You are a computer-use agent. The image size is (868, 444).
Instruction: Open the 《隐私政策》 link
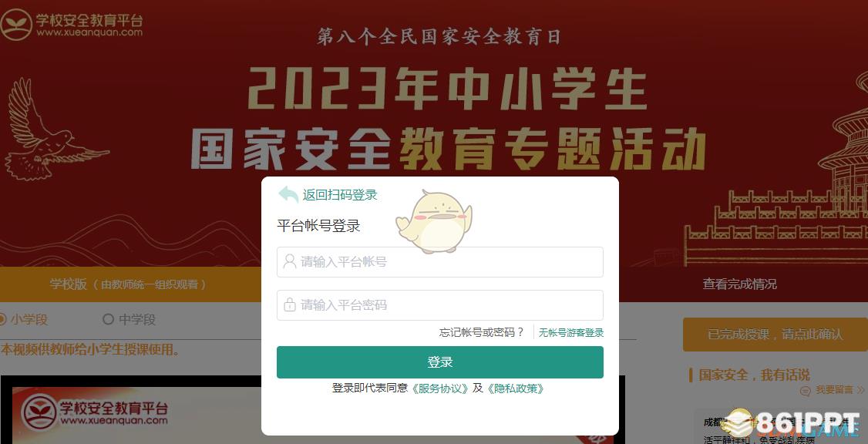(x=516, y=388)
